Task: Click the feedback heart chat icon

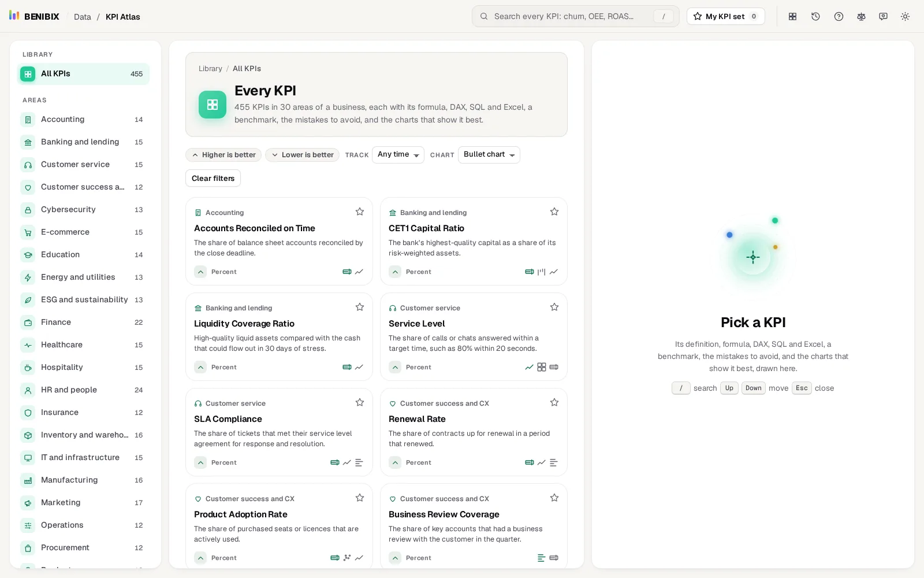Action: point(883,17)
